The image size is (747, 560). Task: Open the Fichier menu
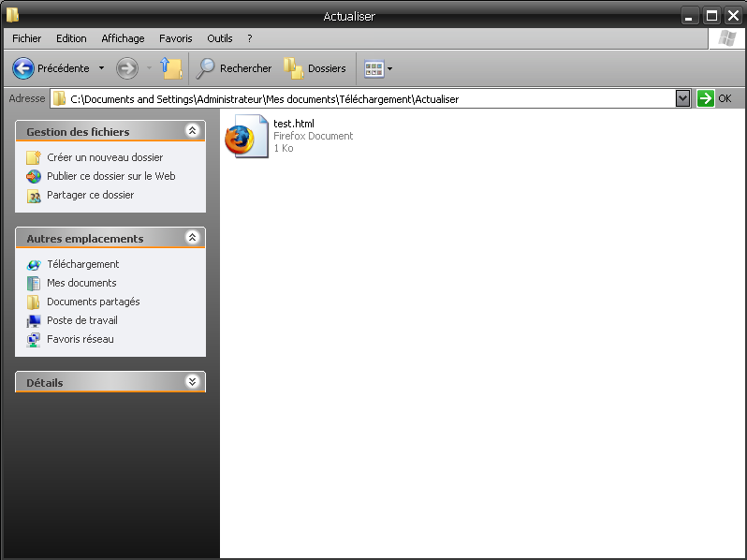26,38
